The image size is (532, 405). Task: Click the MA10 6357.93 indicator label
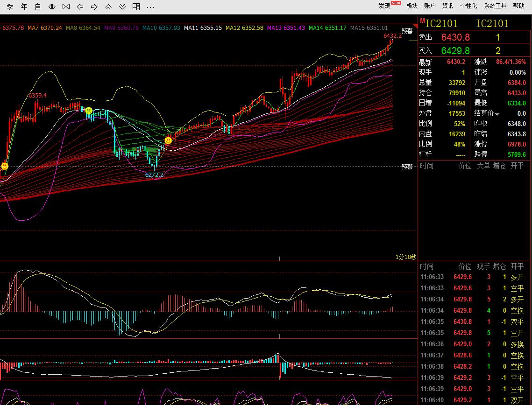pyautogui.click(x=161, y=28)
